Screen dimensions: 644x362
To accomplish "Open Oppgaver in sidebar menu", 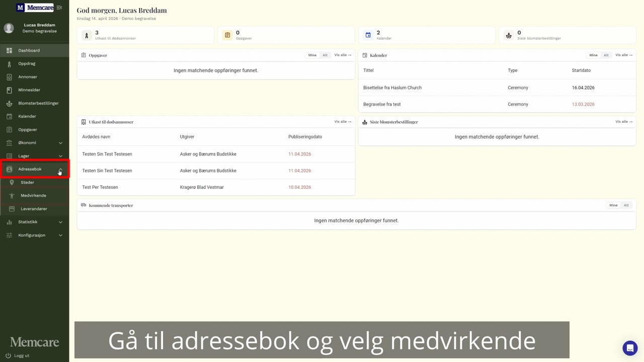I will coord(34,130).
